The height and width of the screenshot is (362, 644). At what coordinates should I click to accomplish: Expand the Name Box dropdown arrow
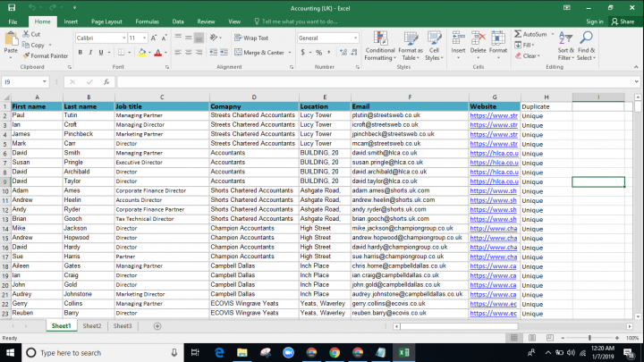[45, 82]
